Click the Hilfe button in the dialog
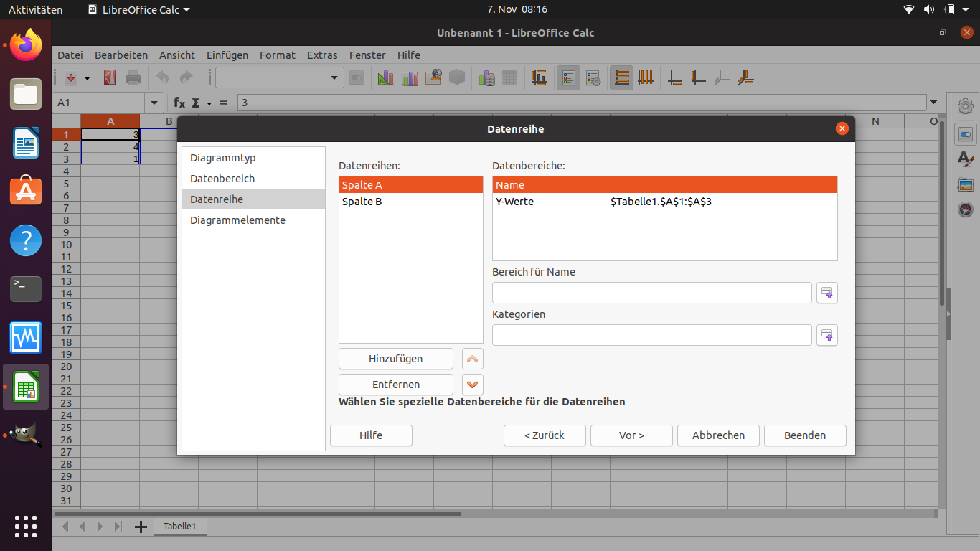Viewport: 980px width, 551px height. [371, 435]
